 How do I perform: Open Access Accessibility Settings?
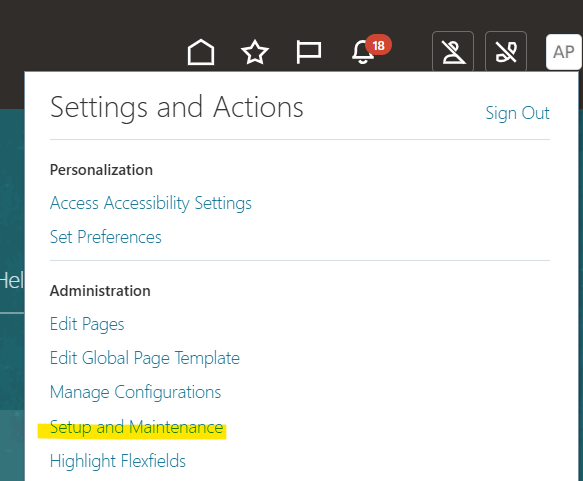[x=151, y=203]
